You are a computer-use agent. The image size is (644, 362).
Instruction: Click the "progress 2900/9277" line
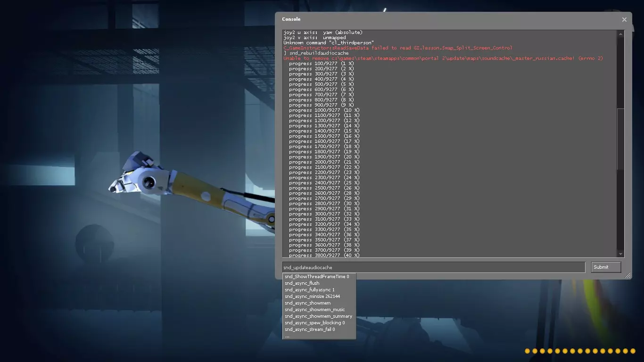[x=324, y=209]
